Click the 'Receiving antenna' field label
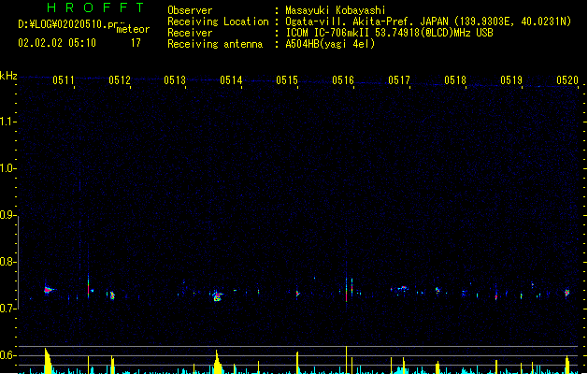This screenshot has width=588, height=374. point(215,44)
